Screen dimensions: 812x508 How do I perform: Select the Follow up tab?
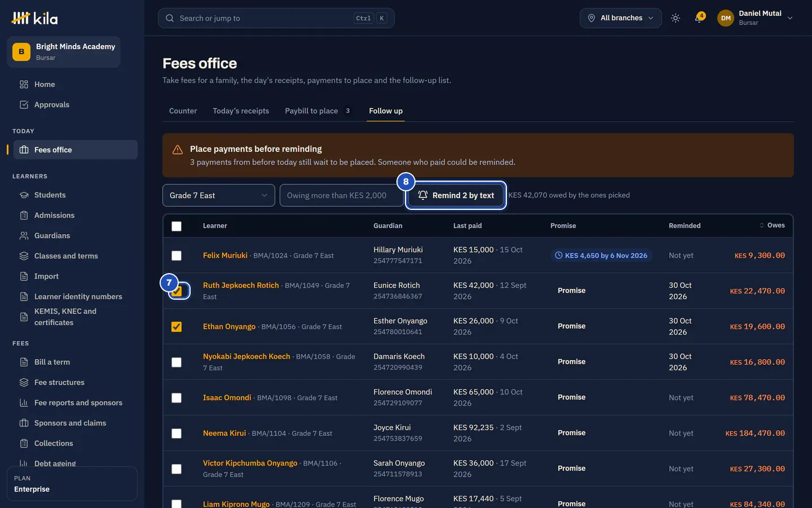point(386,111)
